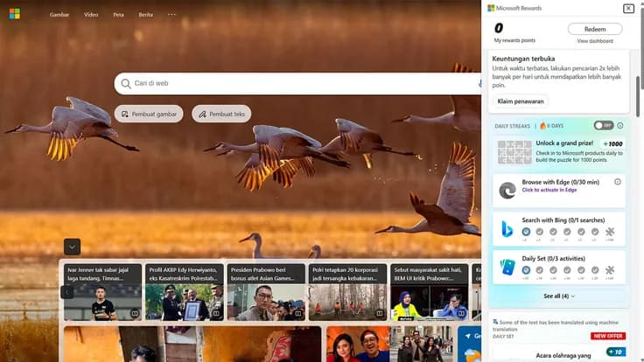Expand the See all (4) list
Image resolution: width=644 pixels, height=362 pixels.
(x=558, y=296)
